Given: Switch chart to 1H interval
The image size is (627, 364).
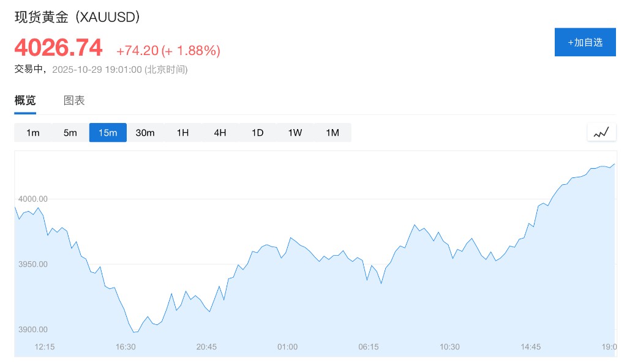Looking at the screenshot, I should (182, 133).
